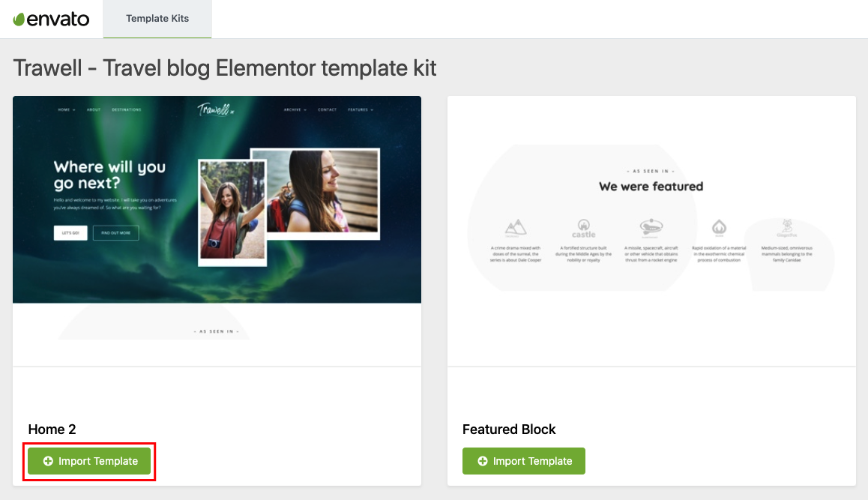Open the ARCHIVE dropdown in the preview navigation
Viewport: 868px width, 500px height.
pyautogui.click(x=294, y=109)
